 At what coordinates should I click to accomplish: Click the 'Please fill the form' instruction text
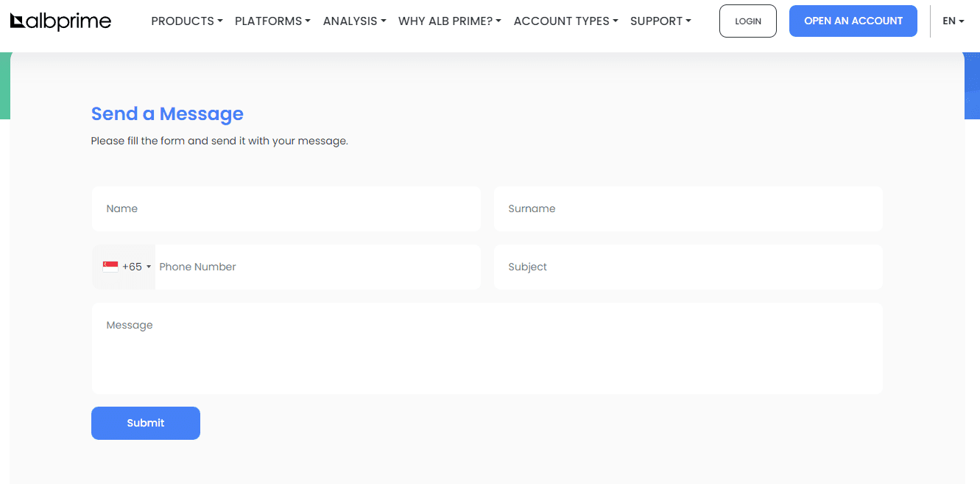[219, 141]
